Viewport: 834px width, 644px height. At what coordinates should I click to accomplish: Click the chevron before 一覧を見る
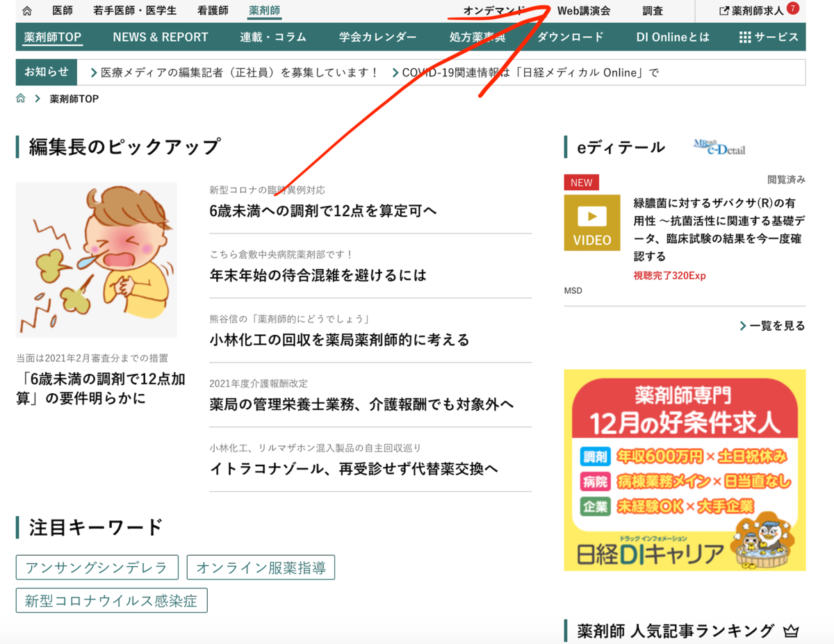tap(743, 326)
